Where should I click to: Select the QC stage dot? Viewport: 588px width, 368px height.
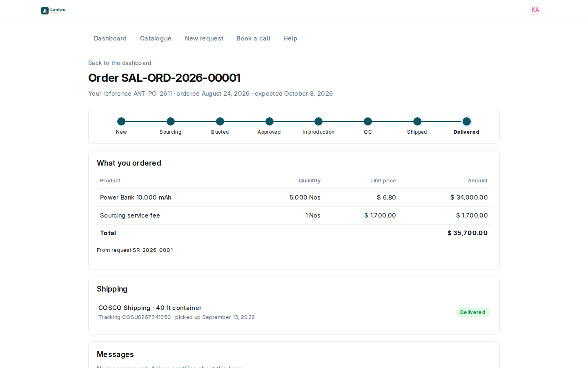(x=368, y=121)
